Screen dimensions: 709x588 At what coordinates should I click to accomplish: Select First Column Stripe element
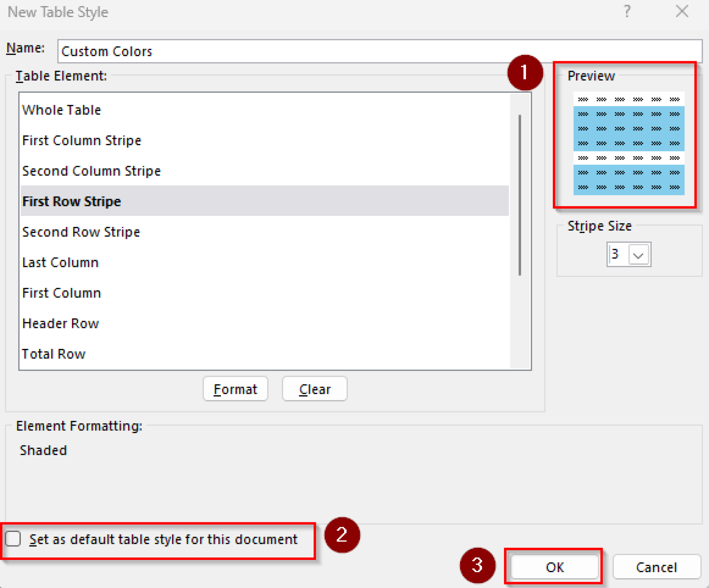click(82, 140)
